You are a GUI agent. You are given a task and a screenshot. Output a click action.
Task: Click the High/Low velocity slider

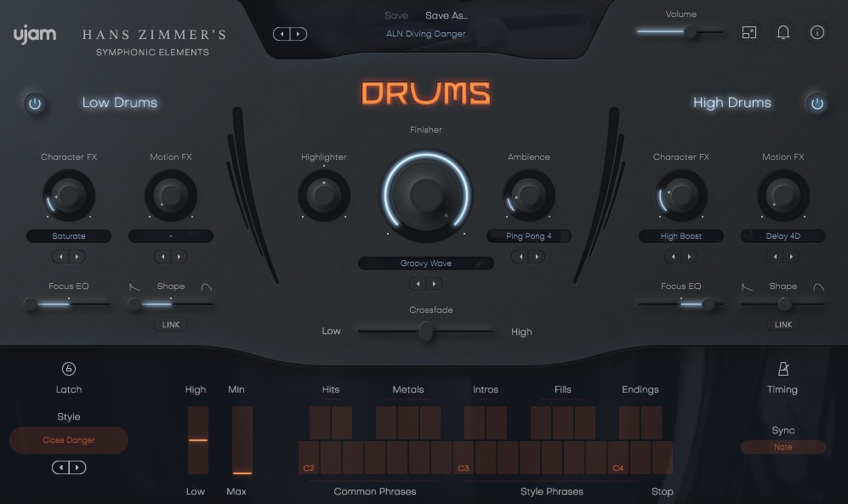click(x=198, y=440)
